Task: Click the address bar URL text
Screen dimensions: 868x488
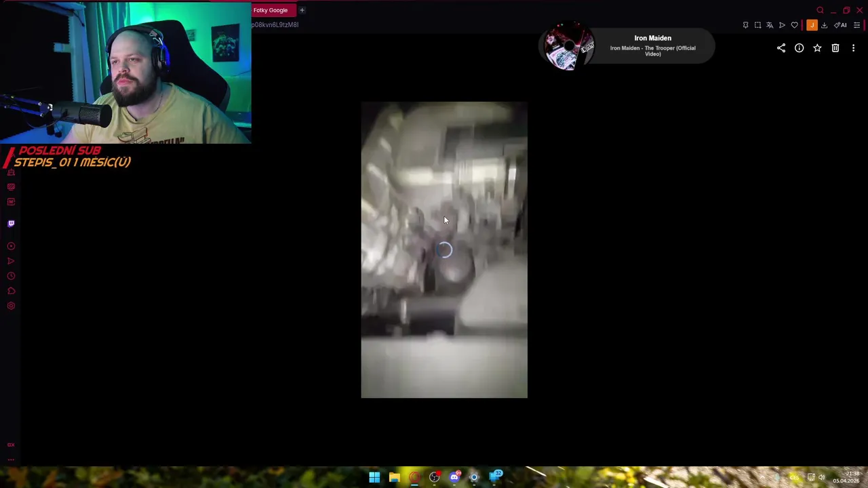Action: (x=275, y=25)
